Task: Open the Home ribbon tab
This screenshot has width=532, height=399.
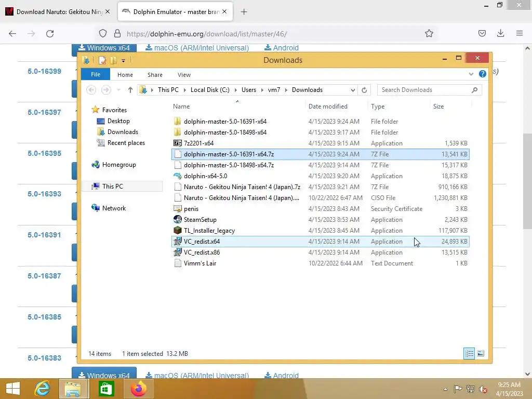Action: (125, 75)
